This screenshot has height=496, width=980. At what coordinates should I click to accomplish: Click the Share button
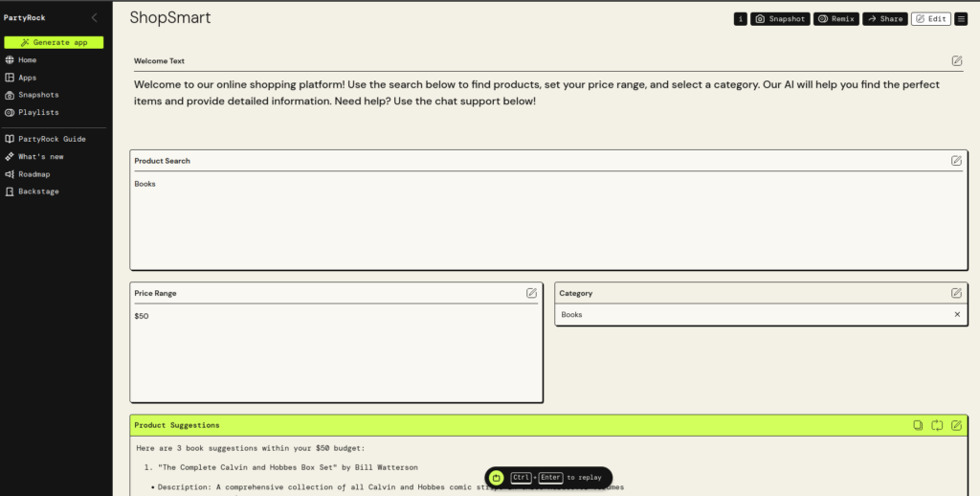pyautogui.click(x=885, y=19)
